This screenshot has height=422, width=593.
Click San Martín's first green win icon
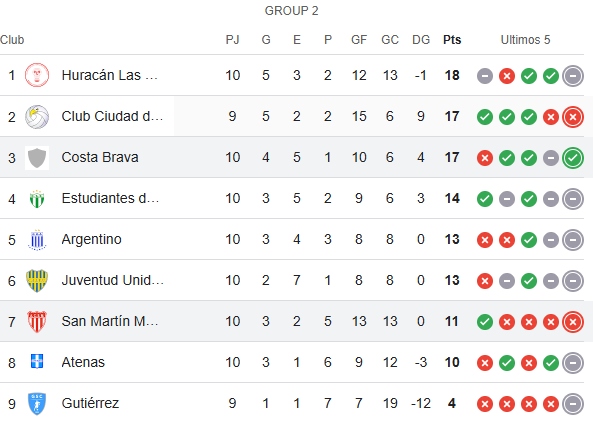pos(485,322)
